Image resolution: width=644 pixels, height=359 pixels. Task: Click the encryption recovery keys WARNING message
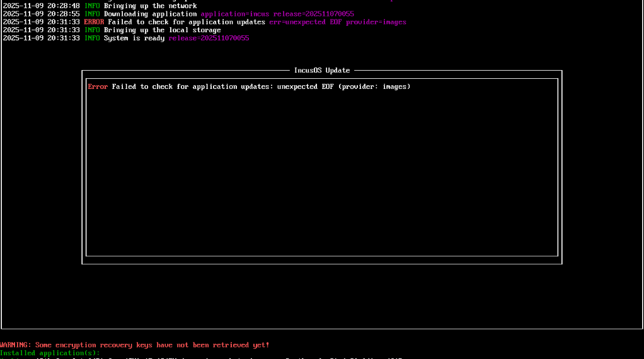click(135, 345)
